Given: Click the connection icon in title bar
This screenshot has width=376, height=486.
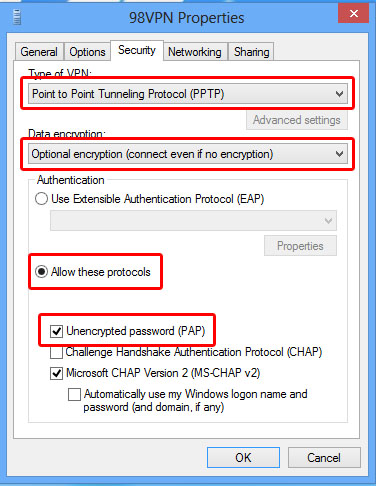Looking at the screenshot, I should point(17,17).
